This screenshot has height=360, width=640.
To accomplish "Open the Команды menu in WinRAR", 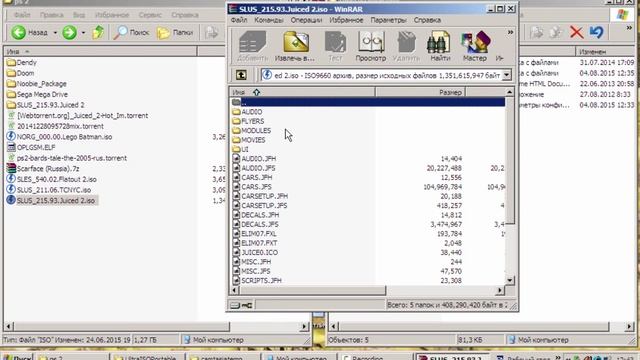I will coord(269,20).
